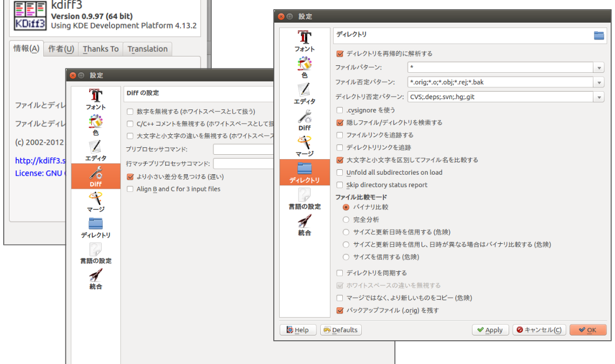Open フォント settings in the right dialog

pyautogui.click(x=305, y=41)
